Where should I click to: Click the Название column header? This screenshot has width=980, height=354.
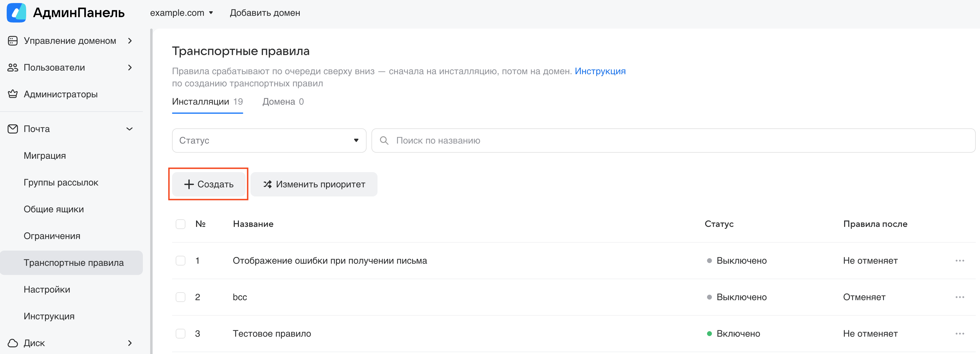(253, 224)
